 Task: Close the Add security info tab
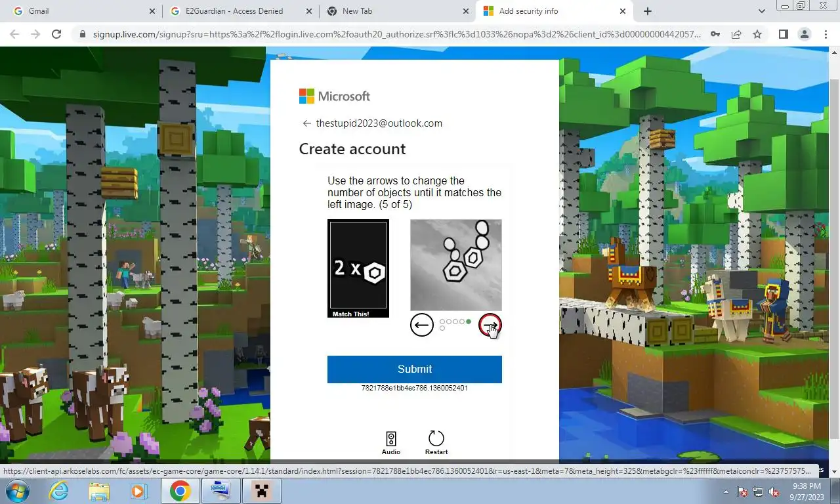(623, 11)
